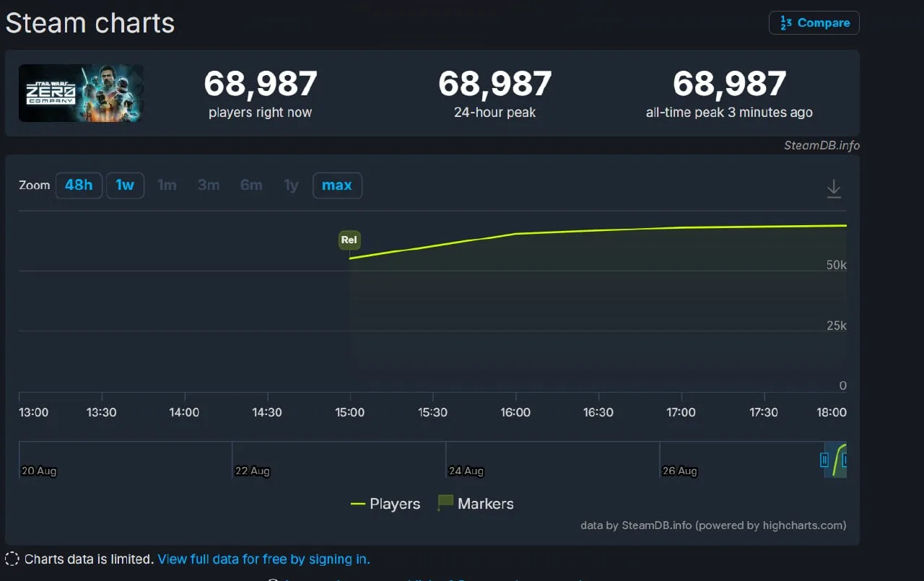Click the 15:00 time axis label
This screenshot has width=924, height=581.
(x=349, y=413)
